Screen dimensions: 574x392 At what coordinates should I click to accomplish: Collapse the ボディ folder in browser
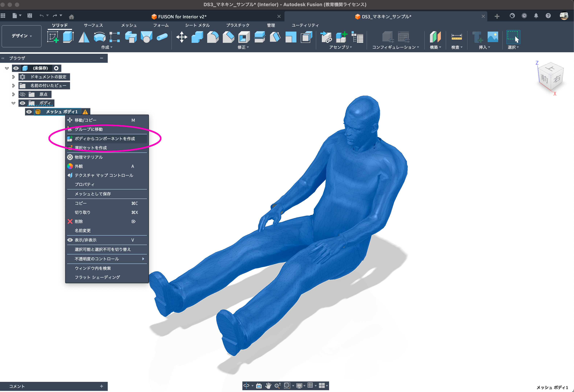(x=13, y=103)
